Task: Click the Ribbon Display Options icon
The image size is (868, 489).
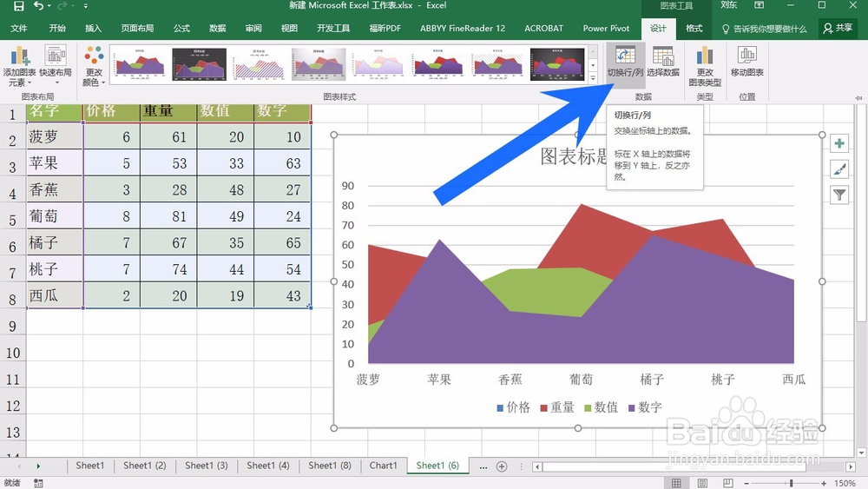Action: click(x=759, y=5)
